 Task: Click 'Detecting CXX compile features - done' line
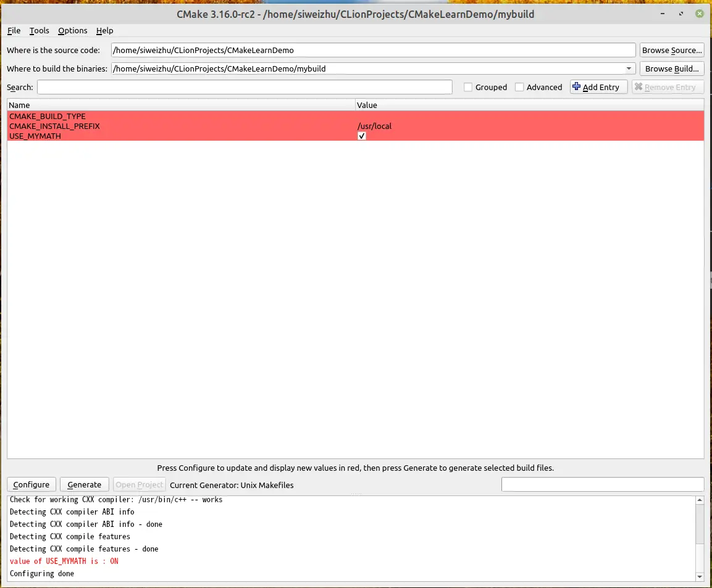click(x=84, y=549)
